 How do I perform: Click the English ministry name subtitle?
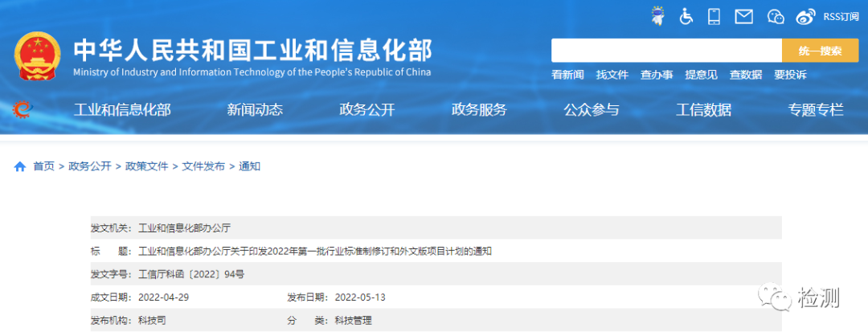(x=252, y=72)
